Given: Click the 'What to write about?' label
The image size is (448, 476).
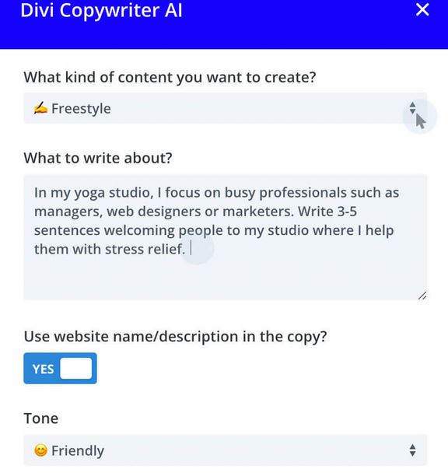Looking at the screenshot, I should [98, 158].
